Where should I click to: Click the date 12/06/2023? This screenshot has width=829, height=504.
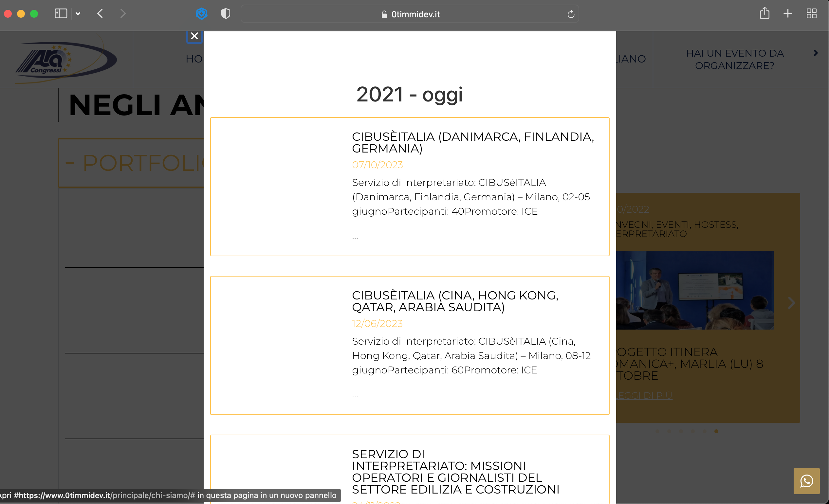point(377,323)
